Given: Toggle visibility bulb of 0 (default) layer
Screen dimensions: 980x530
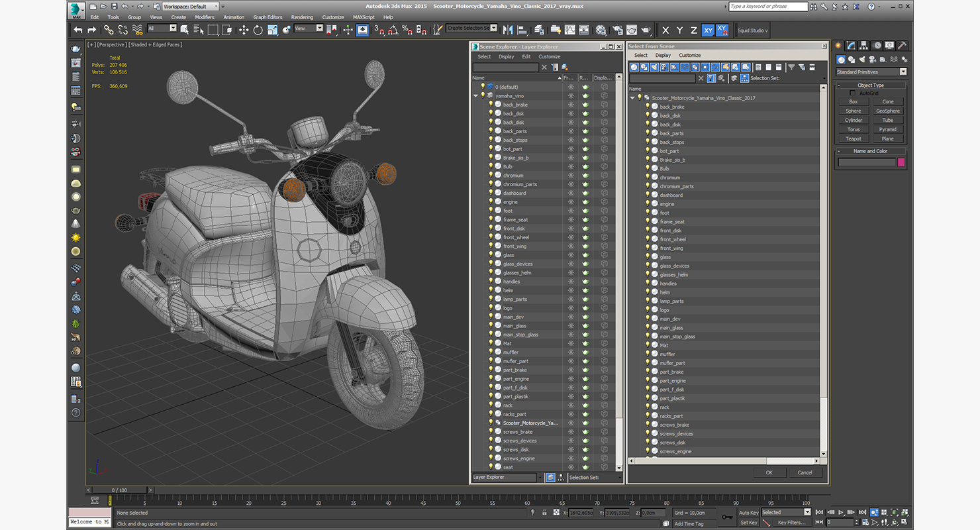Looking at the screenshot, I should click(483, 87).
